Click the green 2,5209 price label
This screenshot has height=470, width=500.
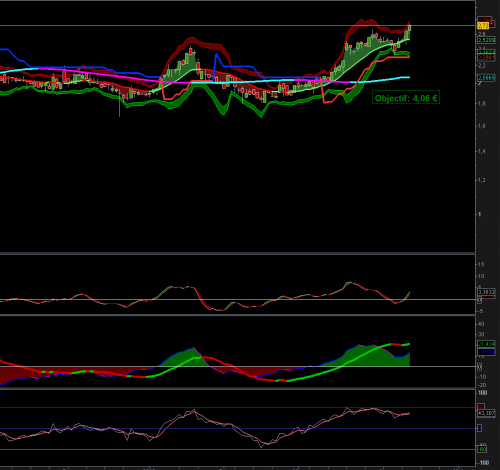pos(486,40)
